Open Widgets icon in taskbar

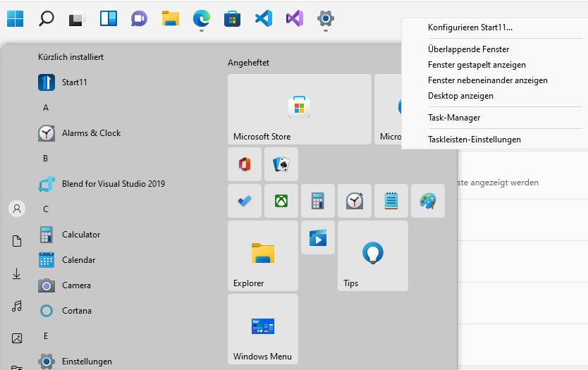109,18
